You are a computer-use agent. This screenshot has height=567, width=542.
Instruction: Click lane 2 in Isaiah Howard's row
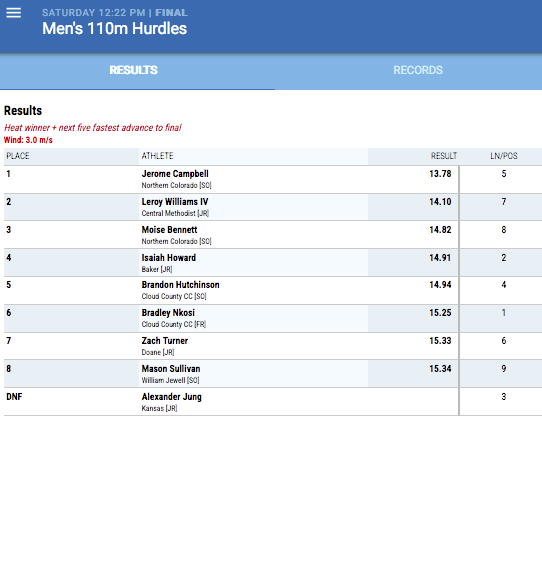[504, 258]
